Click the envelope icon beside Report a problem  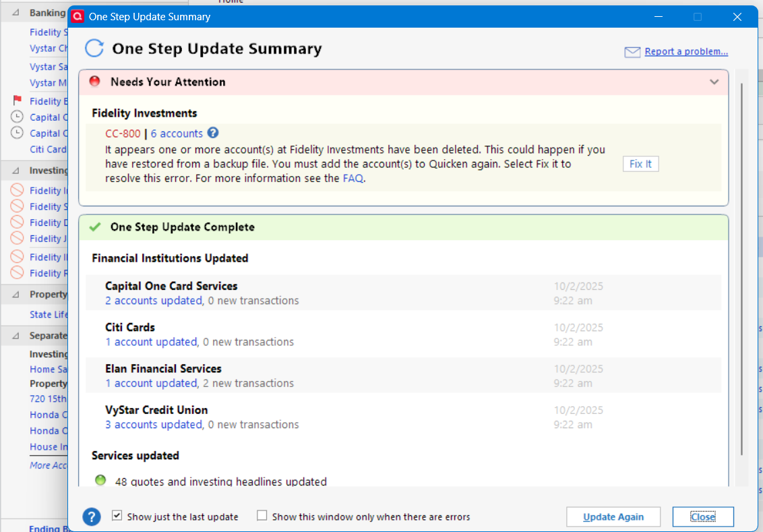point(632,52)
